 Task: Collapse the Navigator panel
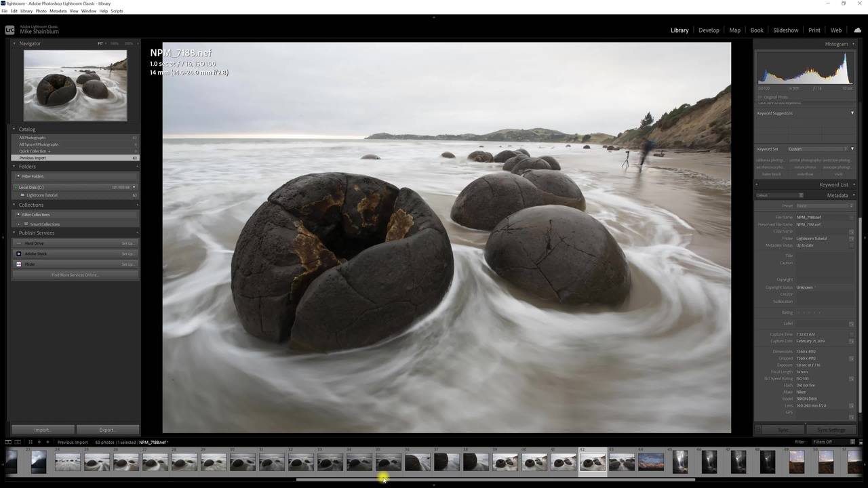tap(14, 43)
